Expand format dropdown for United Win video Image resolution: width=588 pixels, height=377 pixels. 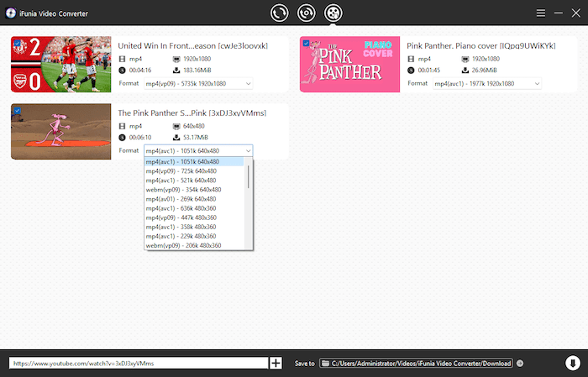pyautogui.click(x=197, y=84)
